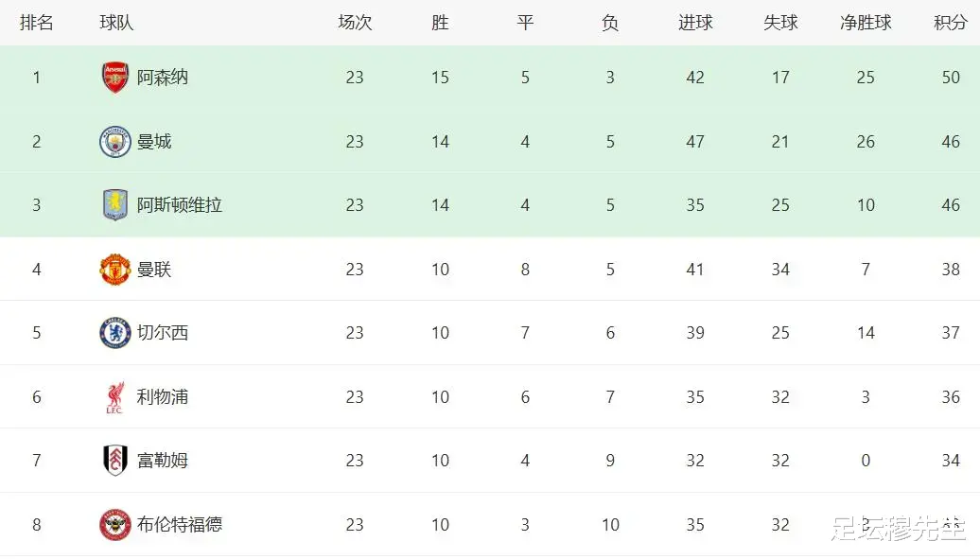Click the Manchester United crest icon
This screenshot has height=559, width=980.
115,270
